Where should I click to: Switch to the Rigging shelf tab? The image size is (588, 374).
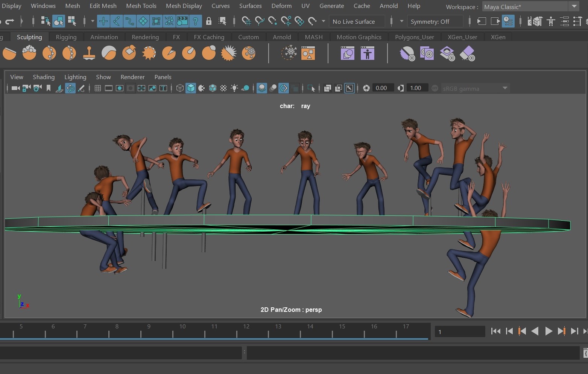point(66,37)
